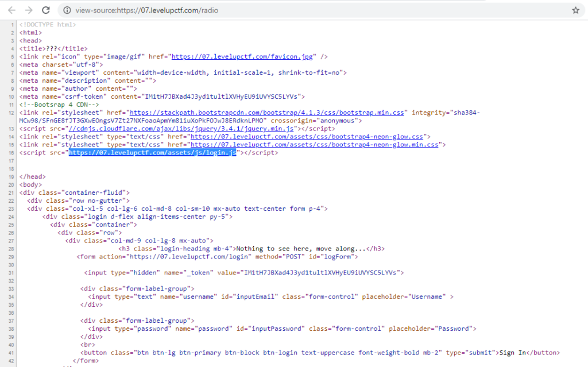Go forward to the next page

coord(29,10)
